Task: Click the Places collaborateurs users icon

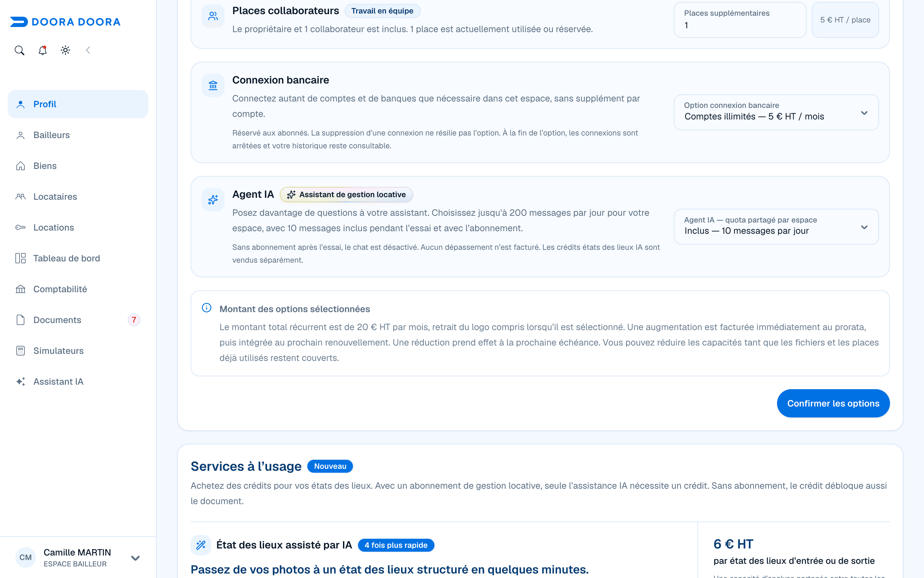Action: coord(213,16)
